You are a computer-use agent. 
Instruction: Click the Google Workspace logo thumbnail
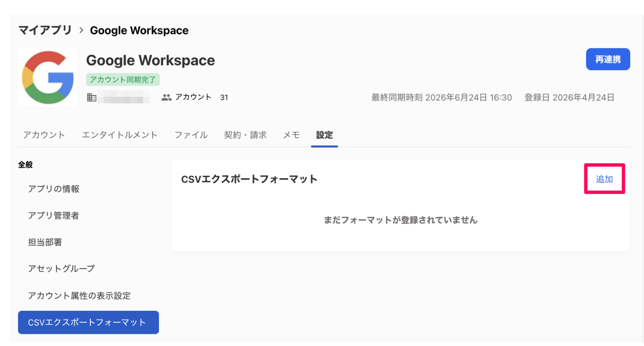click(x=48, y=77)
